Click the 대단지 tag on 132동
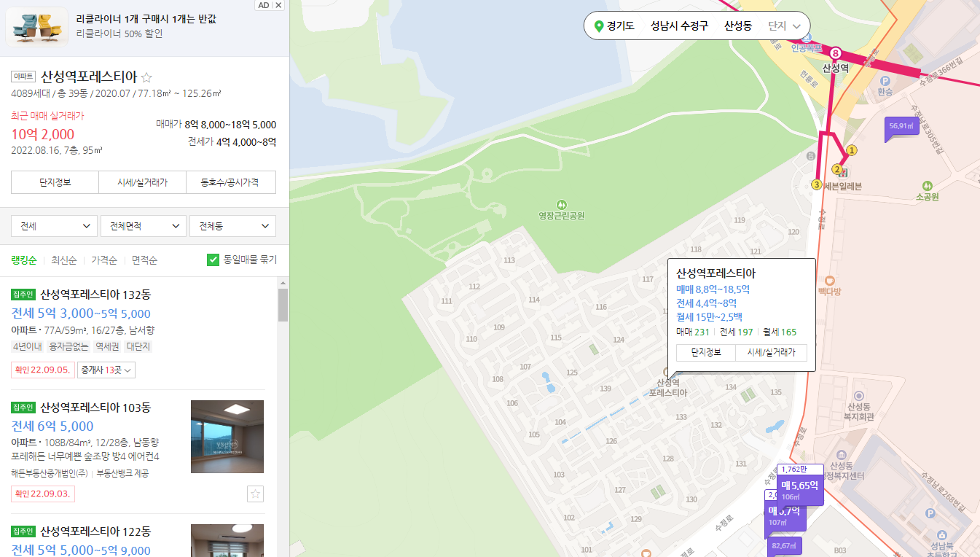Image resolution: width=980 pixels, height=557 pixels. coord(138,347)
